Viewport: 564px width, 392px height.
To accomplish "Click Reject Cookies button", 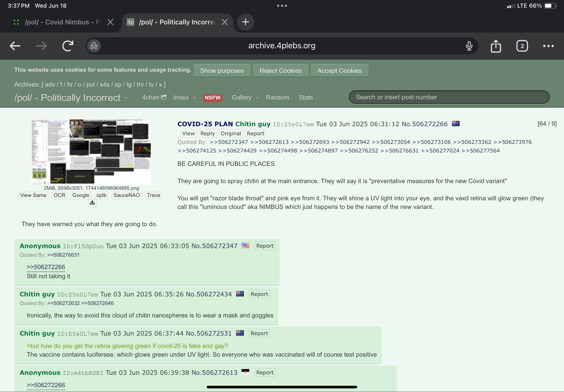I will click(x=280, y=71).
